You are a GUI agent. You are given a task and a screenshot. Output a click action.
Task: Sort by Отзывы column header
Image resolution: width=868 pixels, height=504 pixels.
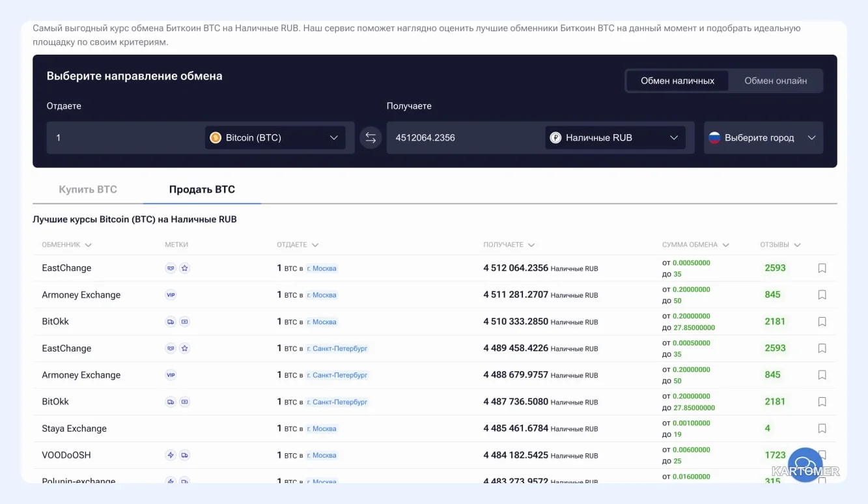pos(780,245)
